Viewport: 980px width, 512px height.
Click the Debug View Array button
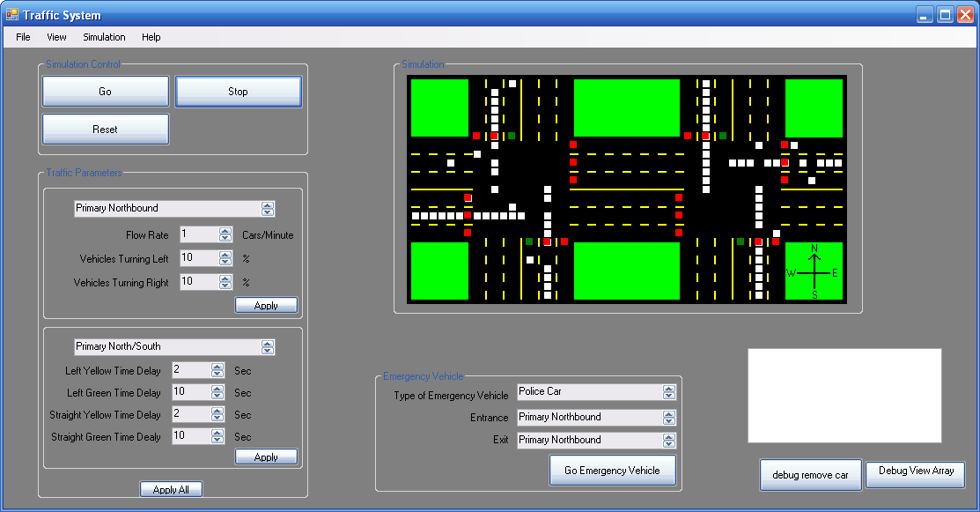click(x=916, y=471)
